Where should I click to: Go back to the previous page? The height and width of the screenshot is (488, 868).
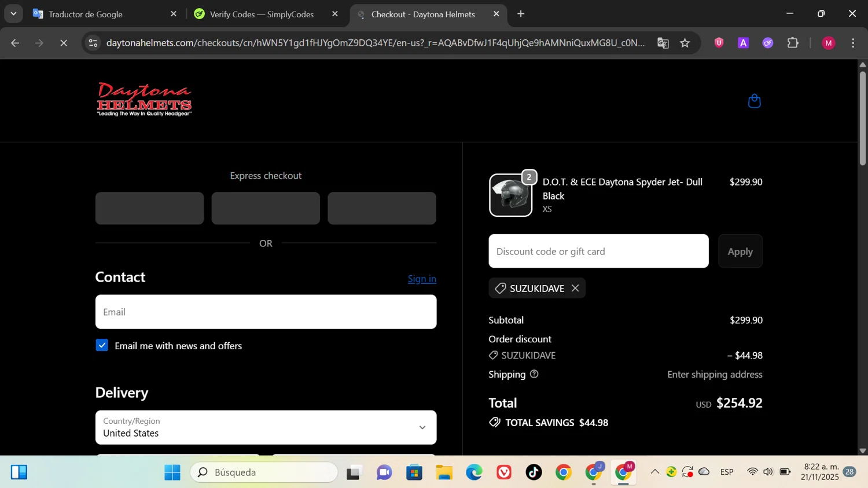coord(15,43)
